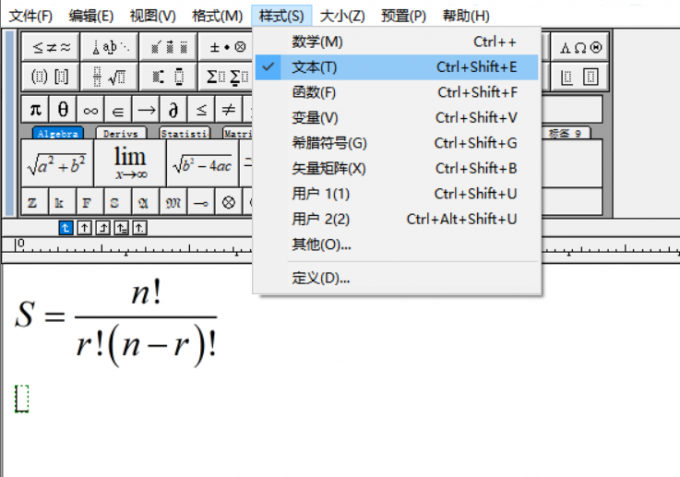Choose 希腊符号(G) style in the menu
The image size is (680, 477).
[x=329, y=143]
